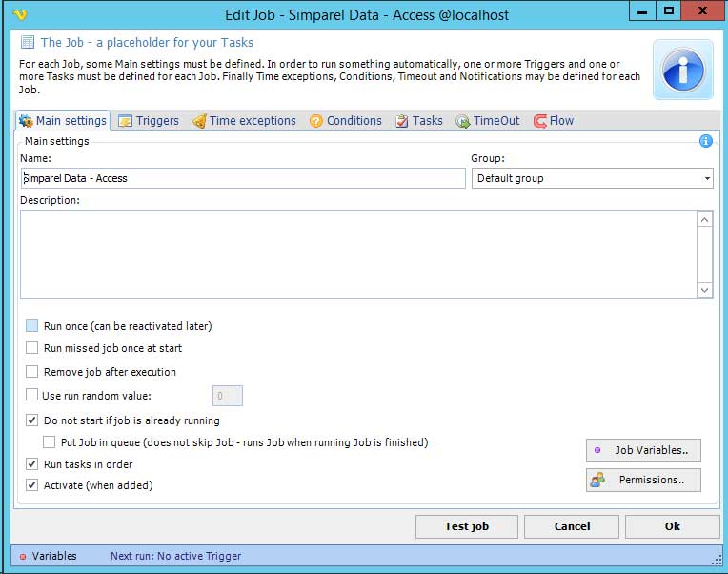Open the Permissions dialog

643,480
